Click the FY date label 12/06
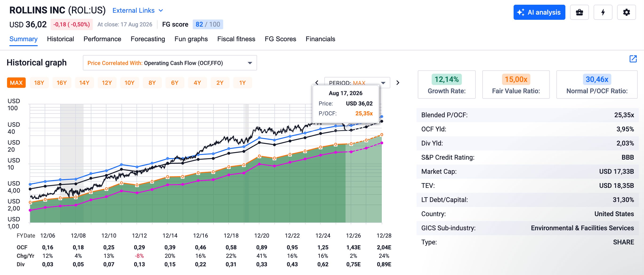644x275 pixels. coord(48,235)
